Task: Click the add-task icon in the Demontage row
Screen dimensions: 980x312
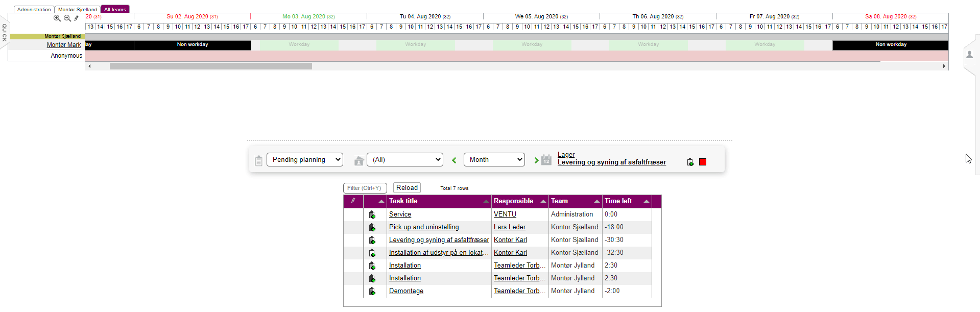Action: point(372,291)
